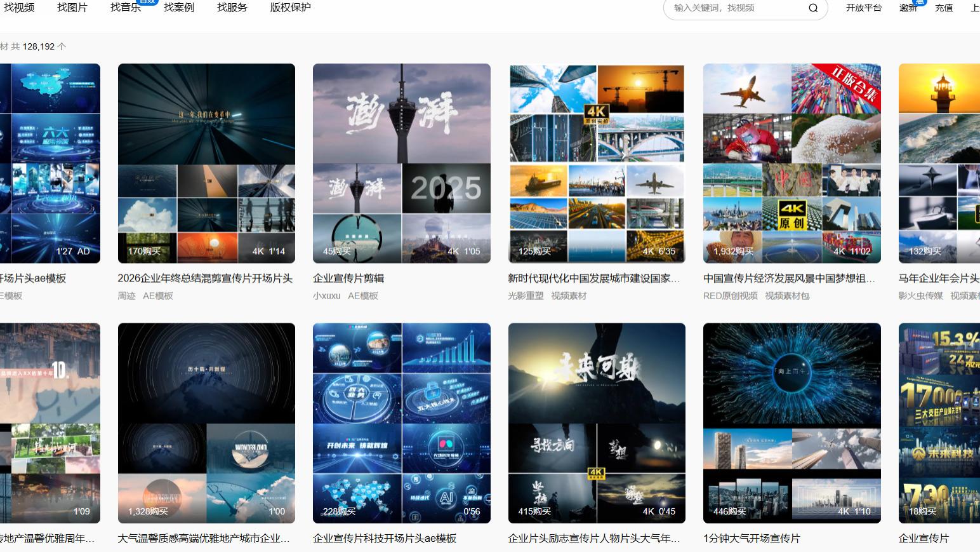Image resolution: width=980 pixels, height=552 pixels.
Task: Open the 中国宣传片经济发展 video thumbnail
Action: point(792,163)
